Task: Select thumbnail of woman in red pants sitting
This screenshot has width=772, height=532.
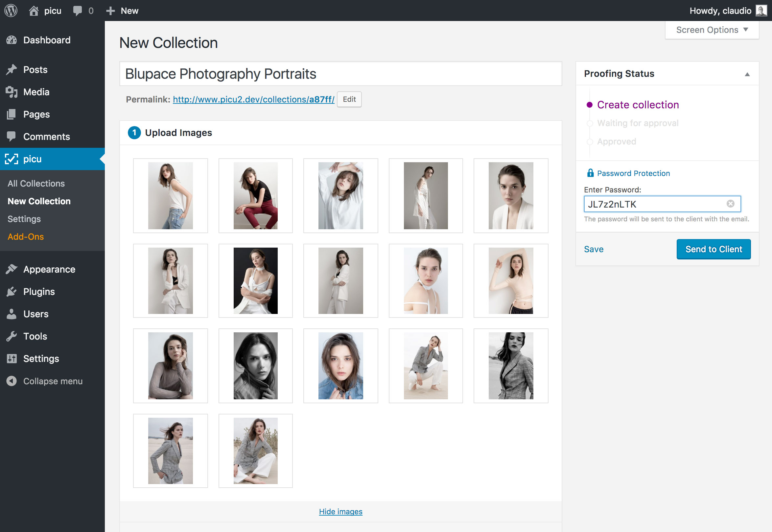Action: tap(255, 196)
